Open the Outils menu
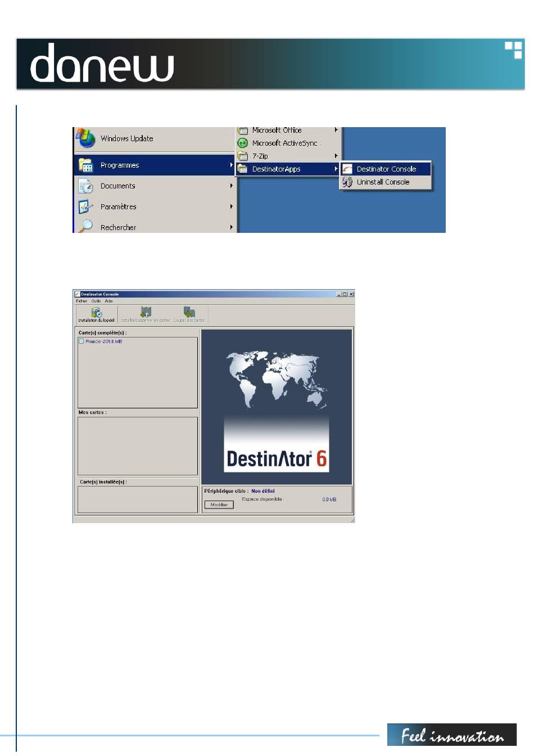 pyautogui.click(x=96, y=301)
